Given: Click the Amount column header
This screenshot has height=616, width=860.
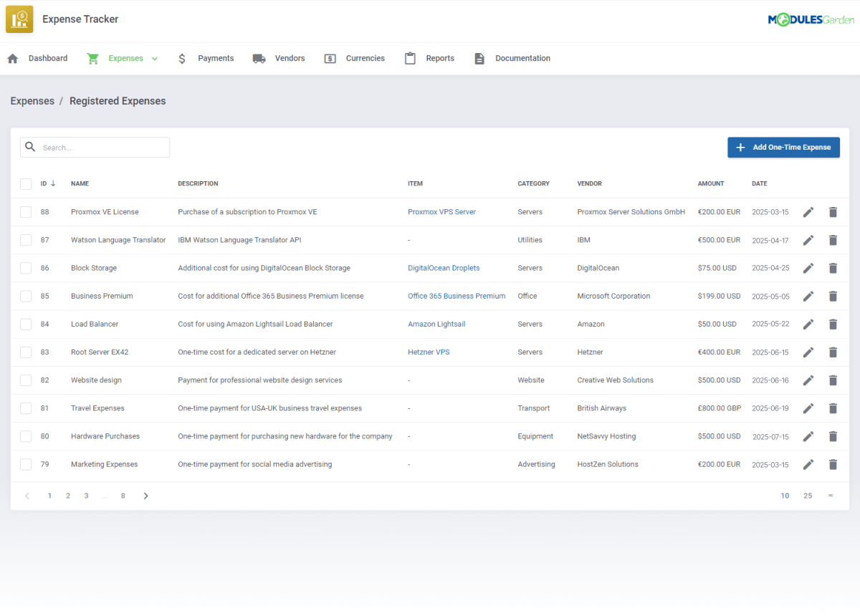Looking at the screenshot, I should 711,184.
